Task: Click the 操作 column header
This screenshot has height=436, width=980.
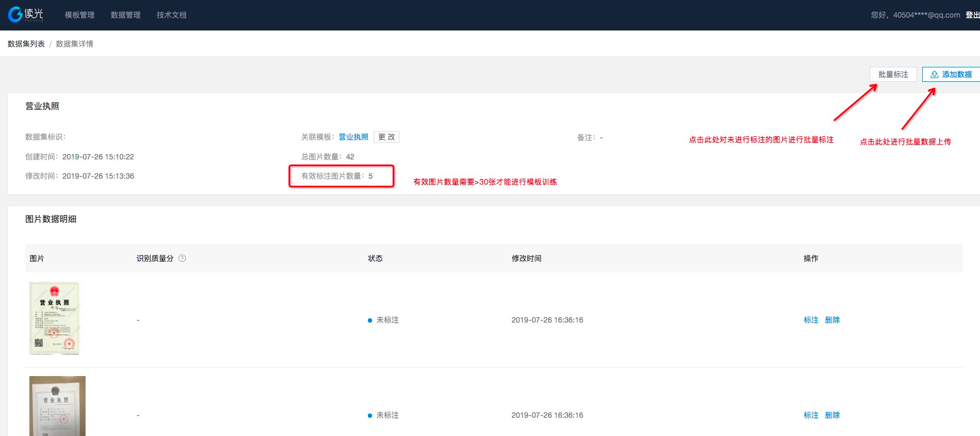Action: 811,258
